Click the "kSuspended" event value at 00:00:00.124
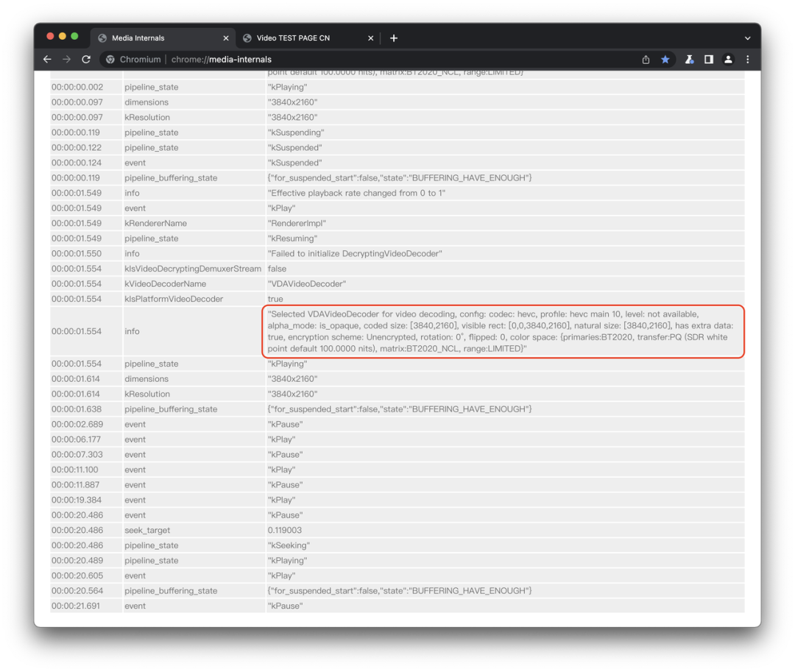The image size is (795, 672). [x=294, y=163]
